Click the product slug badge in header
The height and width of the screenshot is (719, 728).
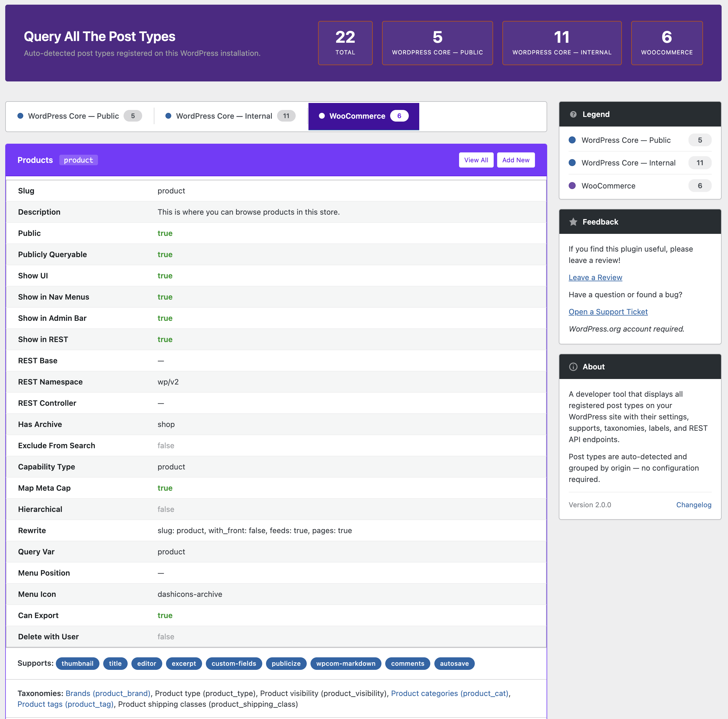[x=78, y=160]
